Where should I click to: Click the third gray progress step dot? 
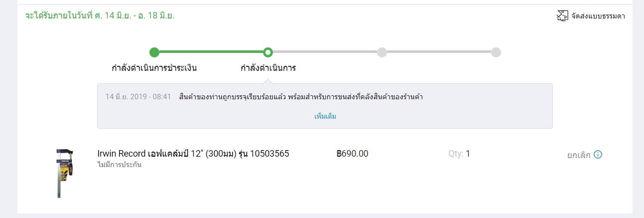(382, 52)
